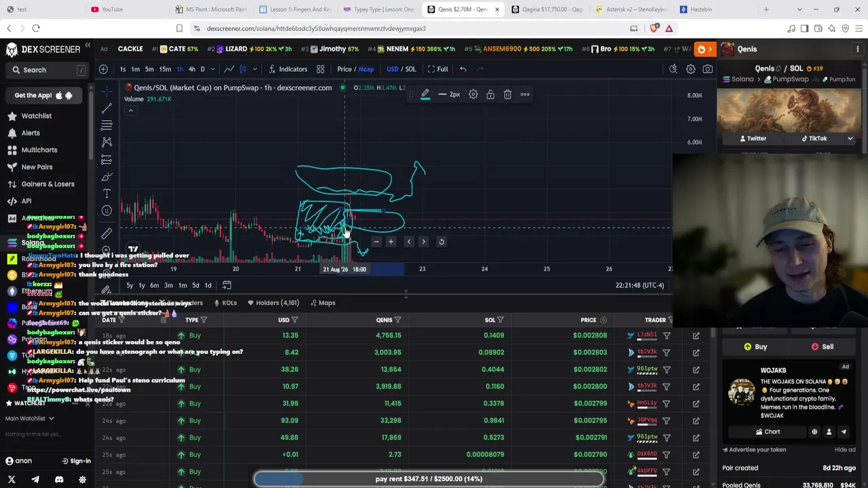Switch the chart to Price view
The width and height of the screenshot is (868, 488).
(344, 69)
